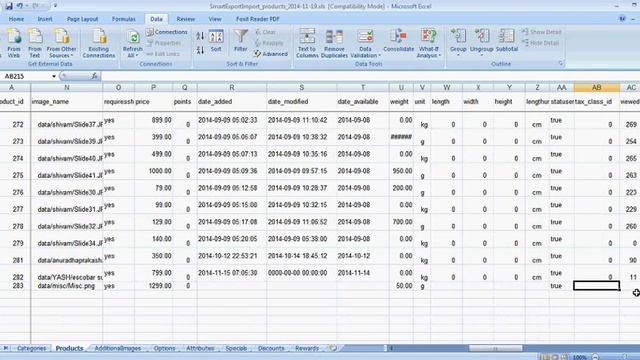Switch to AdditionalImages sheet tab
640x360 pixels.
(118, 348)
